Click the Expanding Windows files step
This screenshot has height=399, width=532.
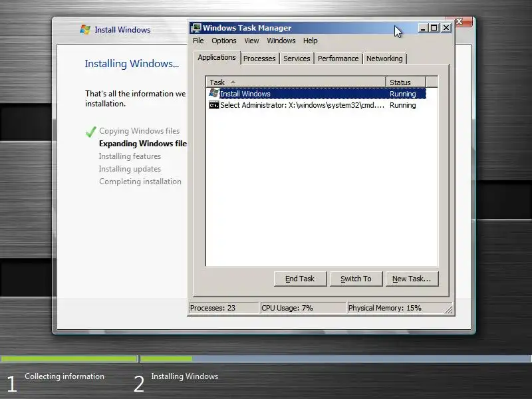(x=142, y=144)
